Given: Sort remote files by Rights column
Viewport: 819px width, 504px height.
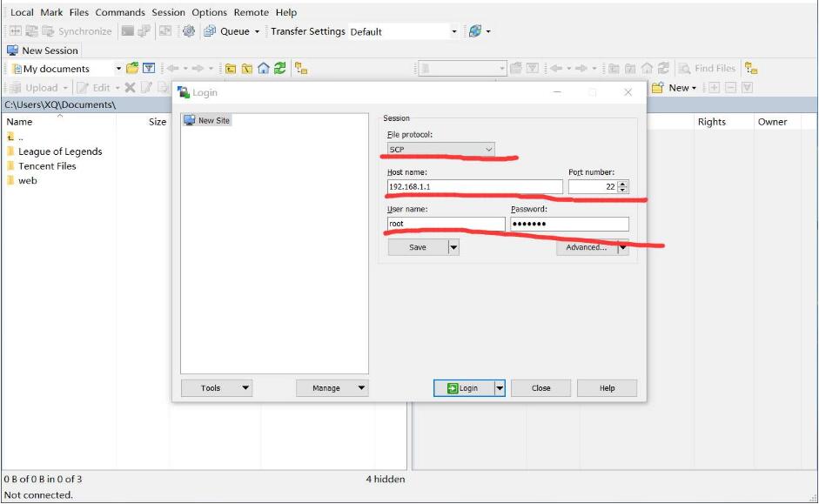Looking at the screenshot, I should (712, 122).
